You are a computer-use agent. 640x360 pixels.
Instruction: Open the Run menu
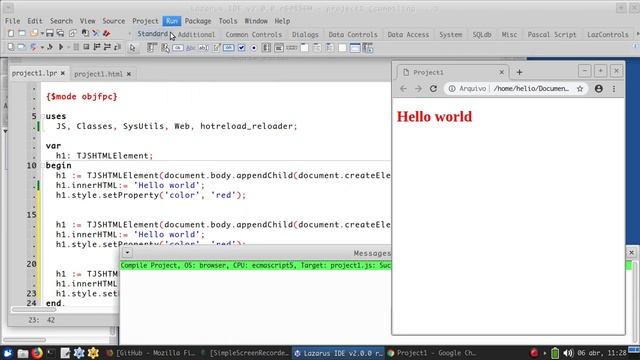click(x=172, y=21)
